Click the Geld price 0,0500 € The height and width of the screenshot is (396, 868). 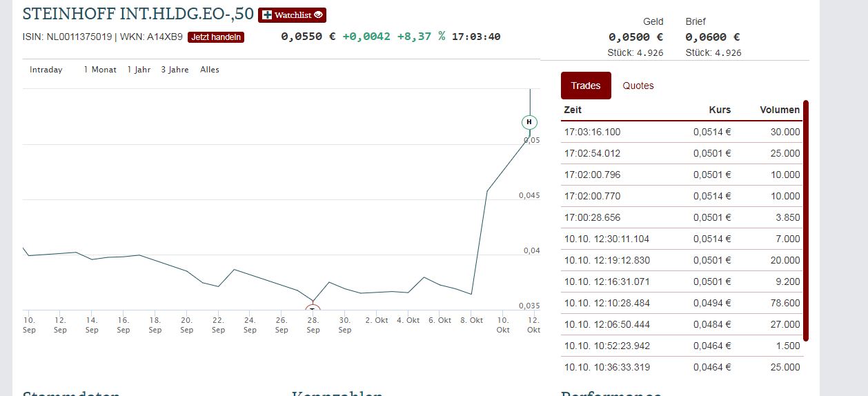click(x=635, y=37)
